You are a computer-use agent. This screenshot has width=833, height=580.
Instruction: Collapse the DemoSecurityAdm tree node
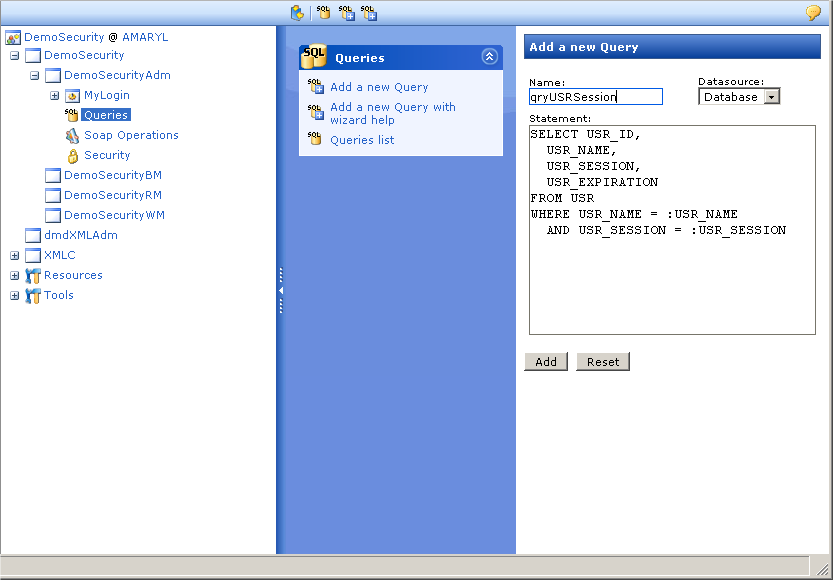34,75
